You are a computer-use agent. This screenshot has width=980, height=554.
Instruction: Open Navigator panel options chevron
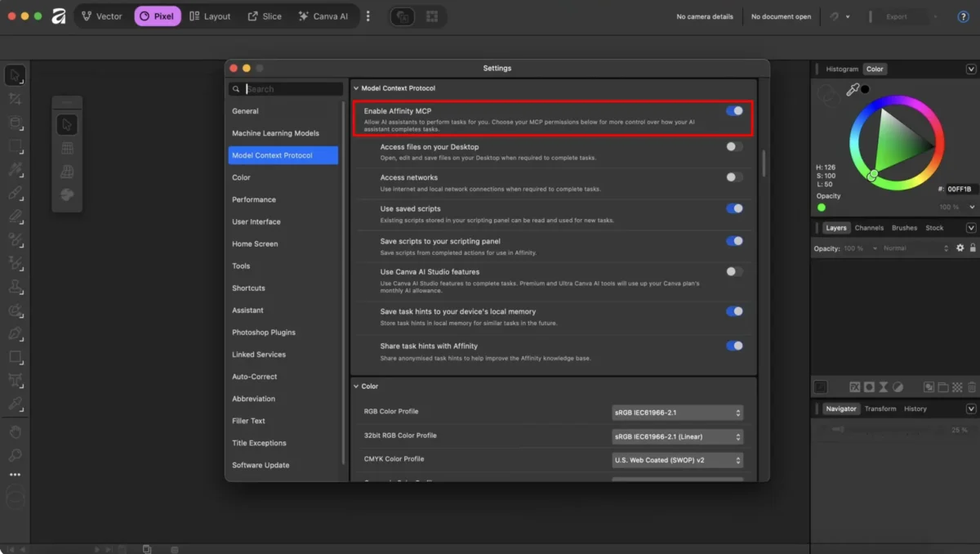(971, 409)
